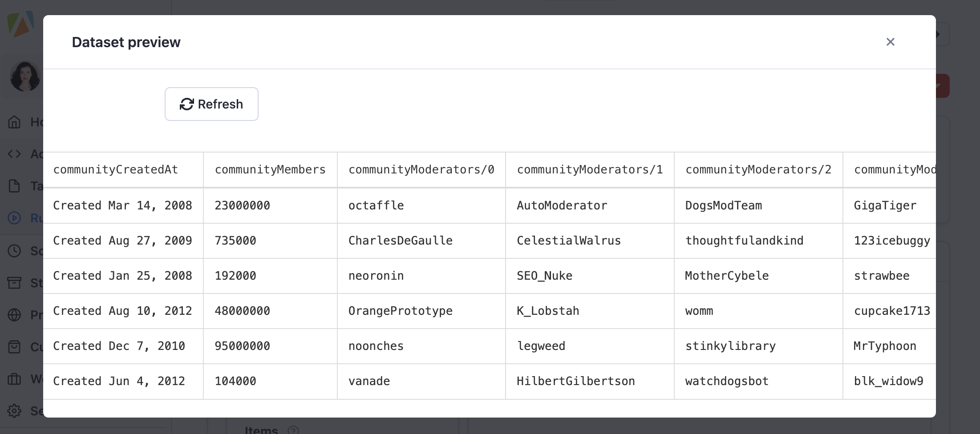Click the members value 23000000
This screenshot has width=980, height=434.
click(x=270, y=205)
